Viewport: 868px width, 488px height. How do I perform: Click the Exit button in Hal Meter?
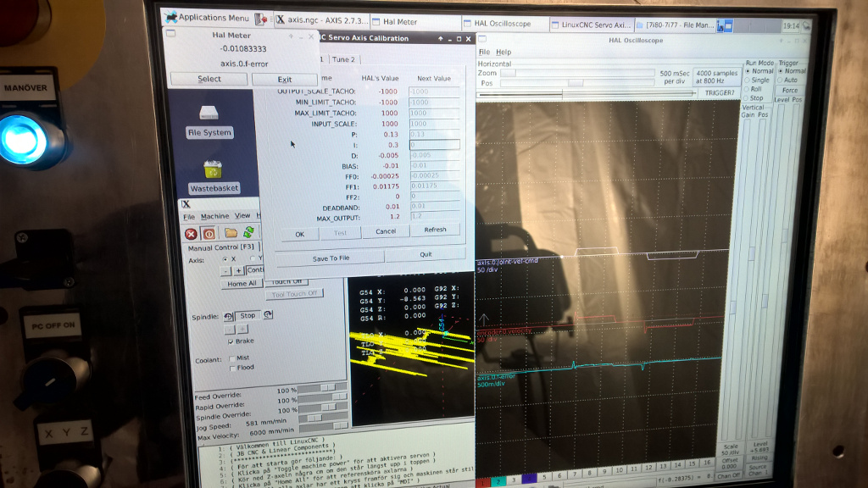point(285,80)
